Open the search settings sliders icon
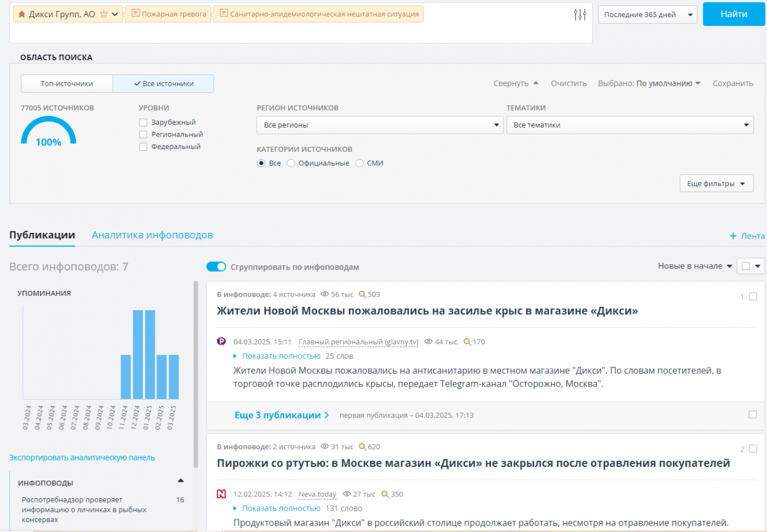The width and height of the screenshot is (767, 532). click(580, 15)
